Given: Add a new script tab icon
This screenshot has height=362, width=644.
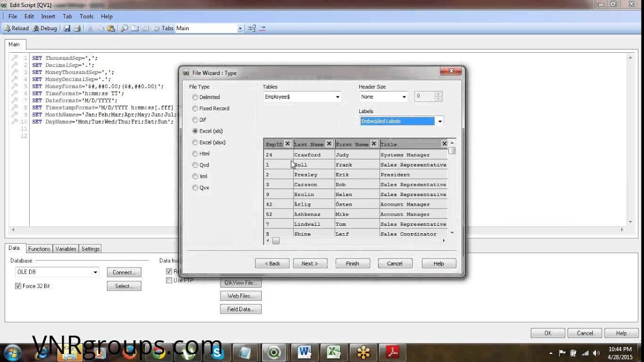Looking at the screenshot, I should pos(135,28).
